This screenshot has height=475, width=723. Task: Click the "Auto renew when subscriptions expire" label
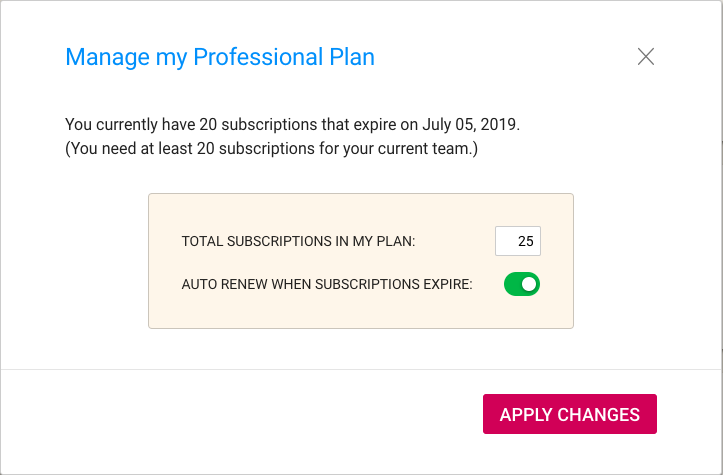(x=327, y=284)
